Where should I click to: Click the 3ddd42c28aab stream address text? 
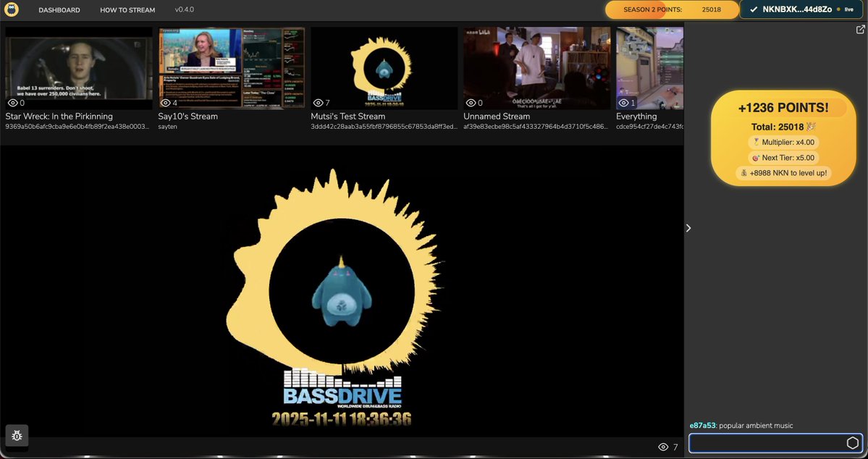coord(384,127)
